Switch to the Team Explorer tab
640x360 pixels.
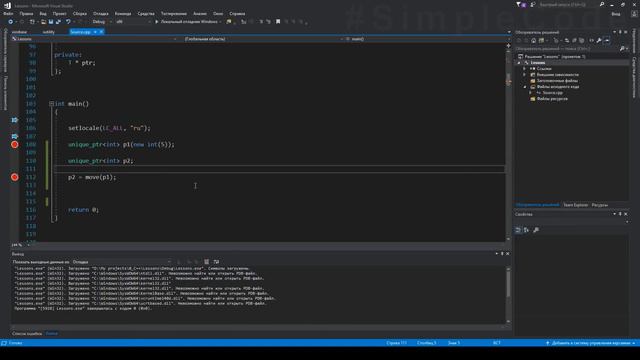(576, 205)
